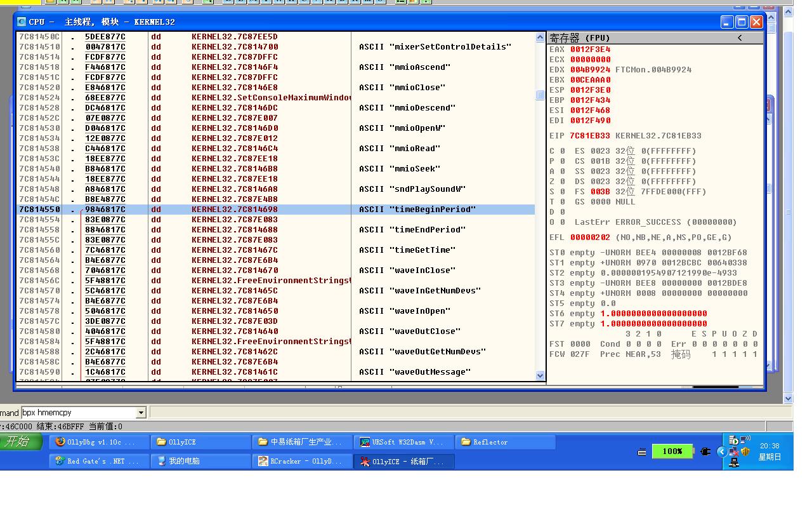Click the disassembly scrollbar down arrow
The width and height of the screenshot is (812, 508).
point(540,375)
